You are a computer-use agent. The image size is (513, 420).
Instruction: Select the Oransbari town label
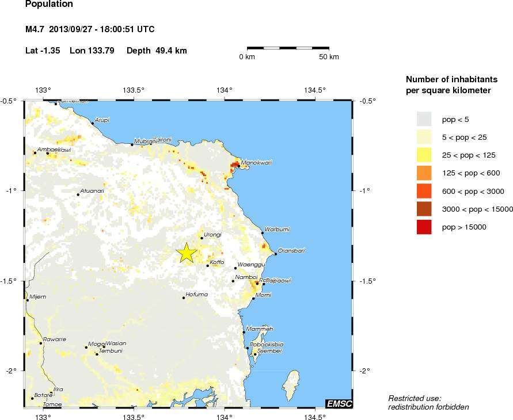pos(291,251)
